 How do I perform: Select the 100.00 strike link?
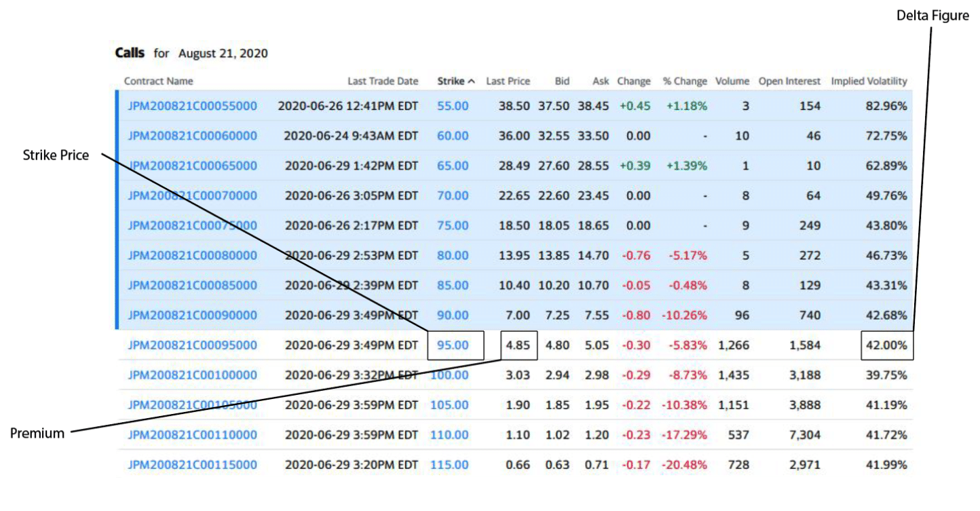point(449,375)
